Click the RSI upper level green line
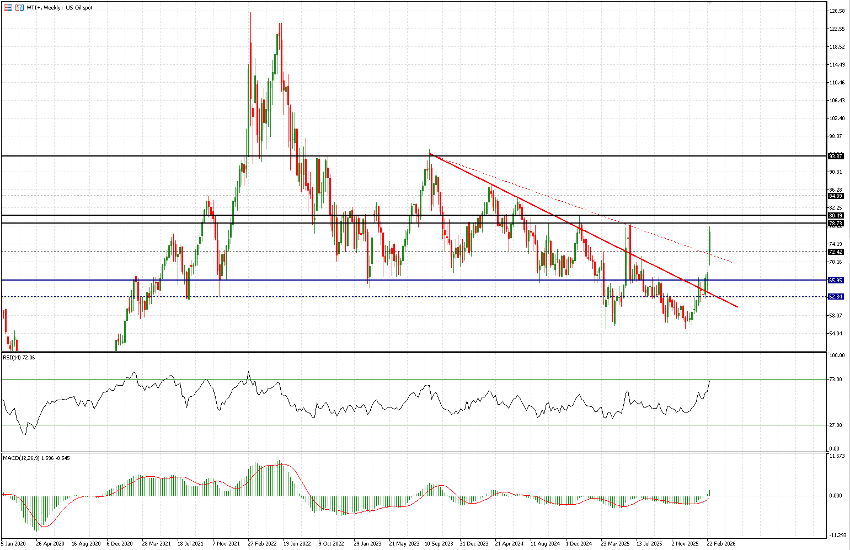This screenshot has width=850, height=550. (300, 380)
